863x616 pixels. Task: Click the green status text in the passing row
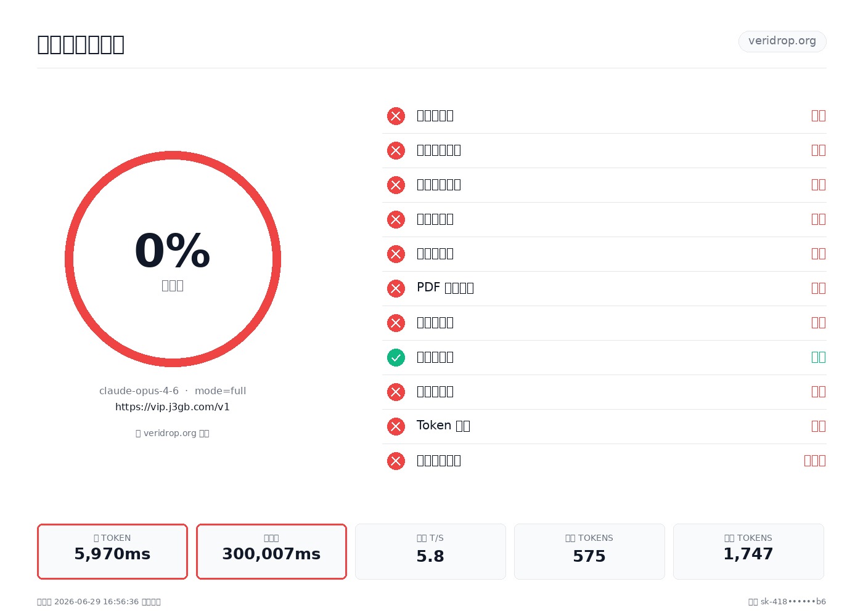[819, 357]
